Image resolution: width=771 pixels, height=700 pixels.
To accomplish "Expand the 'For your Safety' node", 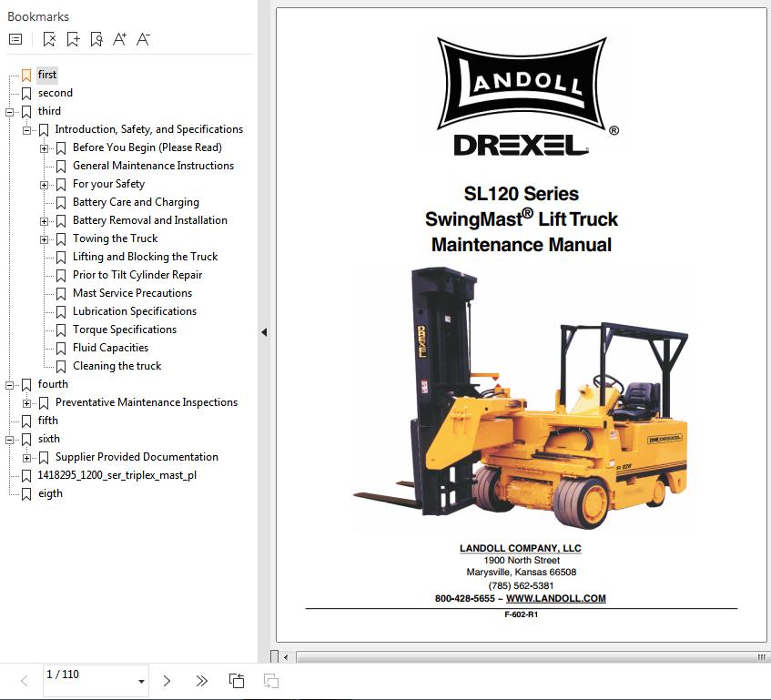I will point(45,185).
